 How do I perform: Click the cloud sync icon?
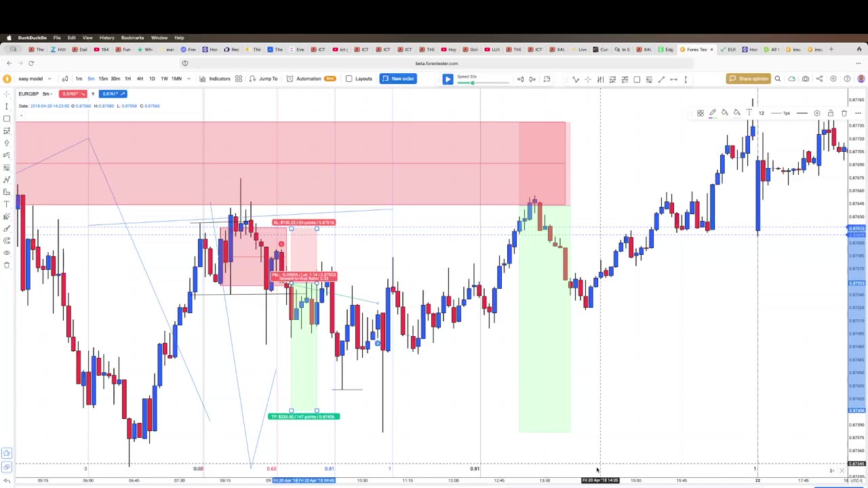[791, 79]
